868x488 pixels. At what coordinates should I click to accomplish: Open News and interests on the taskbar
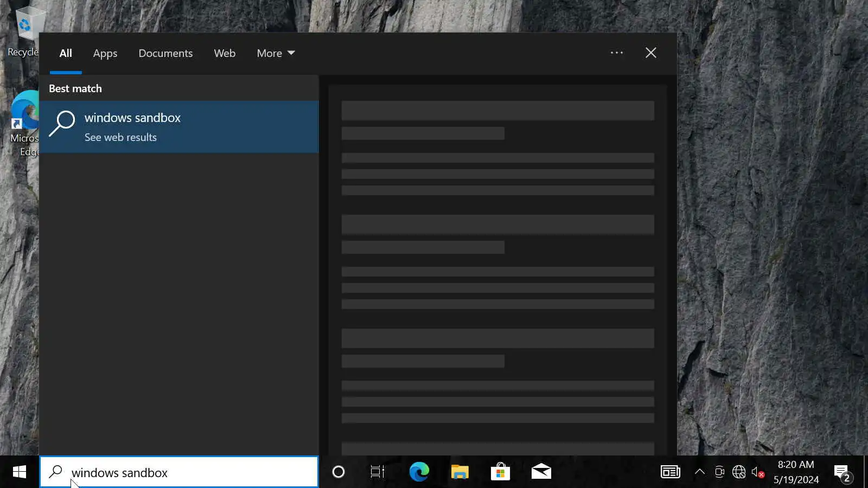click(x=671, y=472)
